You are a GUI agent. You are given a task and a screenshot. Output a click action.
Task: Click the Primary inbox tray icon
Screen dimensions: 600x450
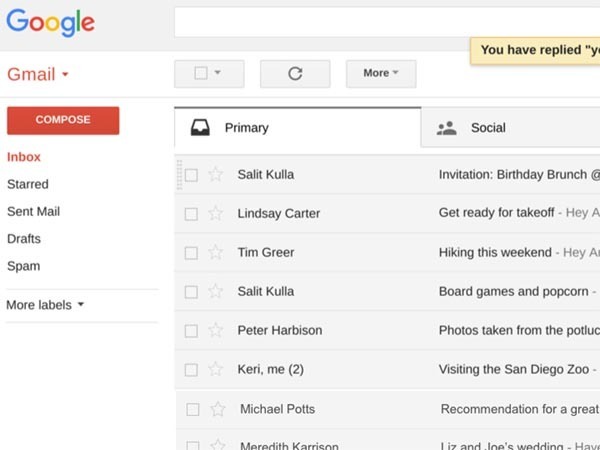[200, 127]
